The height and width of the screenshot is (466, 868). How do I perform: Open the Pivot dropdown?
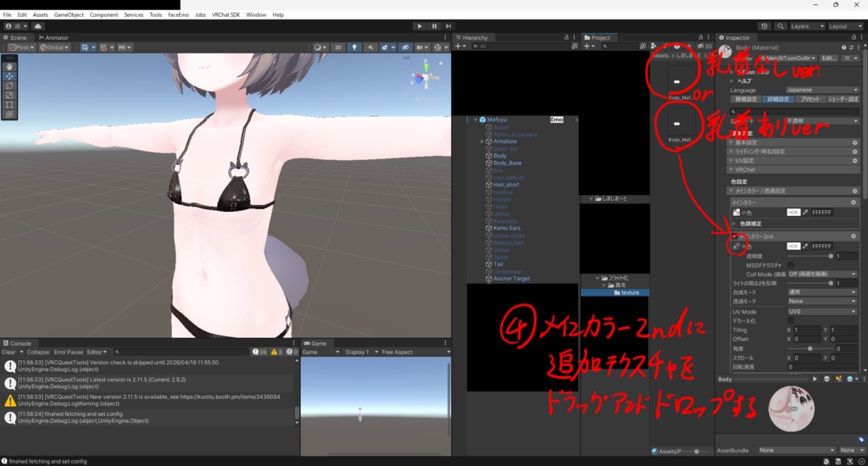coord(21,47)
